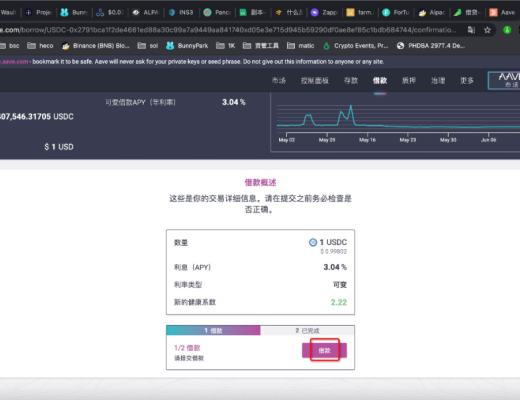Click the May 23 chart axis label
This screenshot has height=400, width=520.
(x=408, y=140)
